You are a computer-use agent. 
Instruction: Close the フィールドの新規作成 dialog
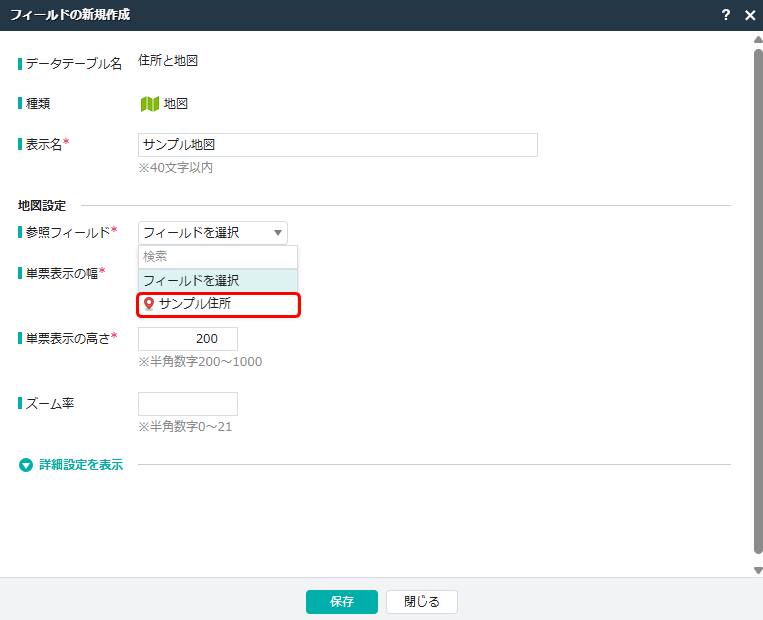750,15
